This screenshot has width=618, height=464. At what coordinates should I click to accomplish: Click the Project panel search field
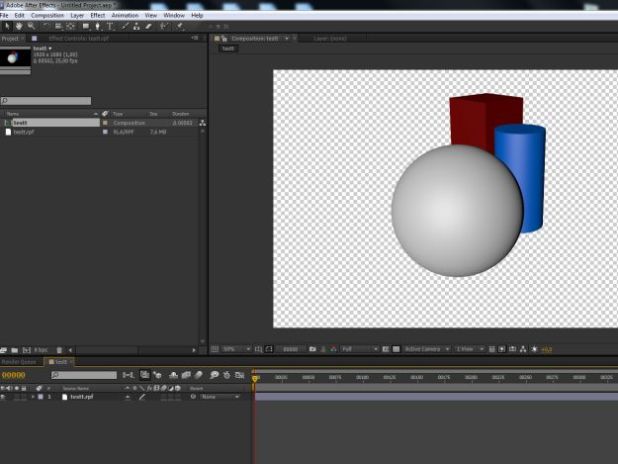48,101
